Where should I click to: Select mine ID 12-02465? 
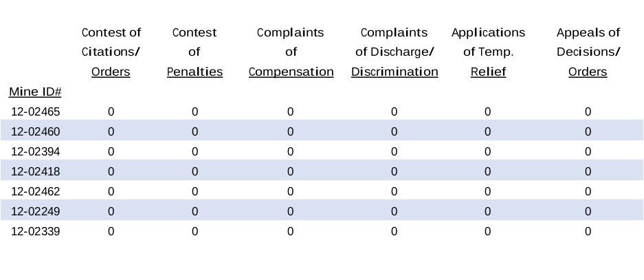(x=36, y=111)
